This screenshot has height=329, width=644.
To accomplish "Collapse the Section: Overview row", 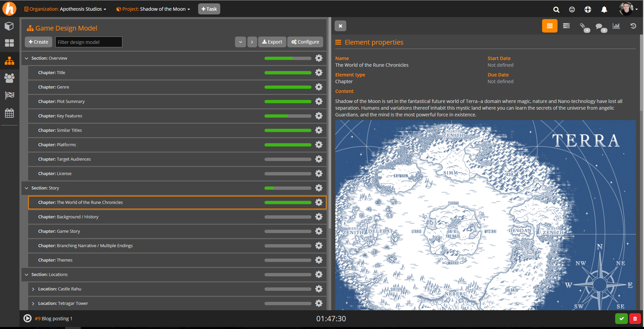I will click(26, 58).
